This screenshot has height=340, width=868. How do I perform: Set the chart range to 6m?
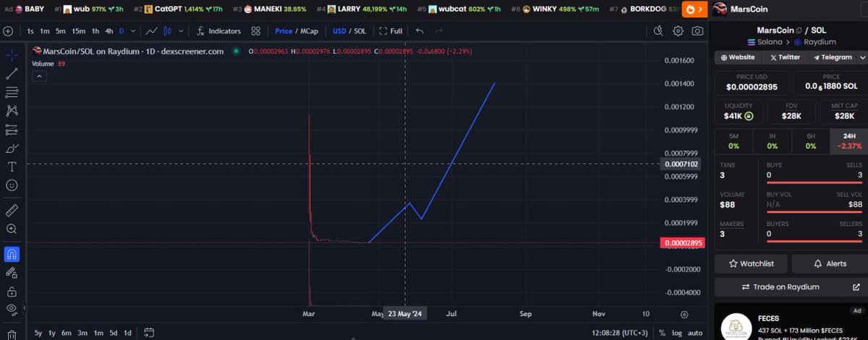click(66, 333)
